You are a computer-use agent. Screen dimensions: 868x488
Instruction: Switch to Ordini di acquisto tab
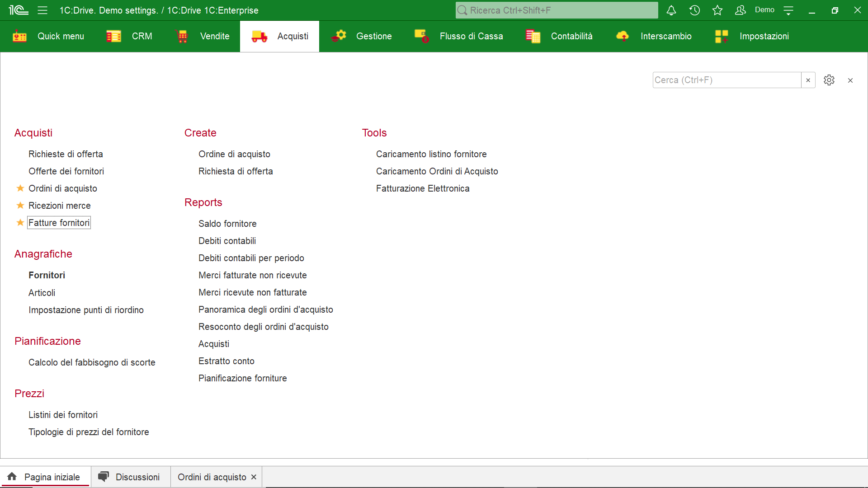click(x=212, y=477)
